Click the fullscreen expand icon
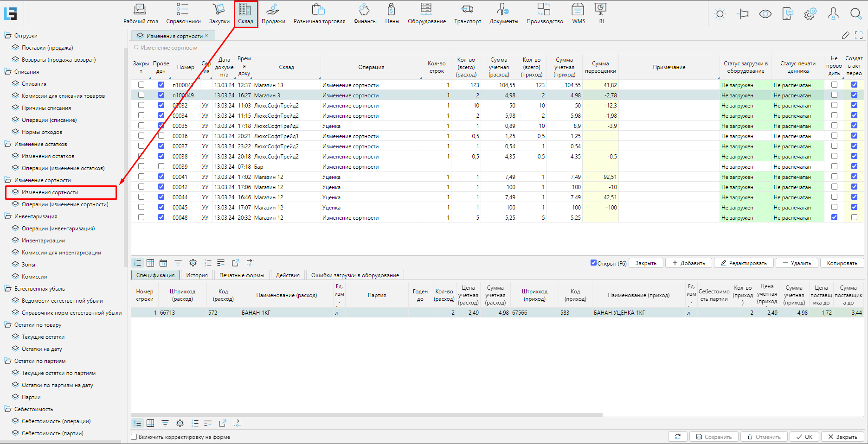Viewport: 868px width, 444px height. [x=858, y=35]
